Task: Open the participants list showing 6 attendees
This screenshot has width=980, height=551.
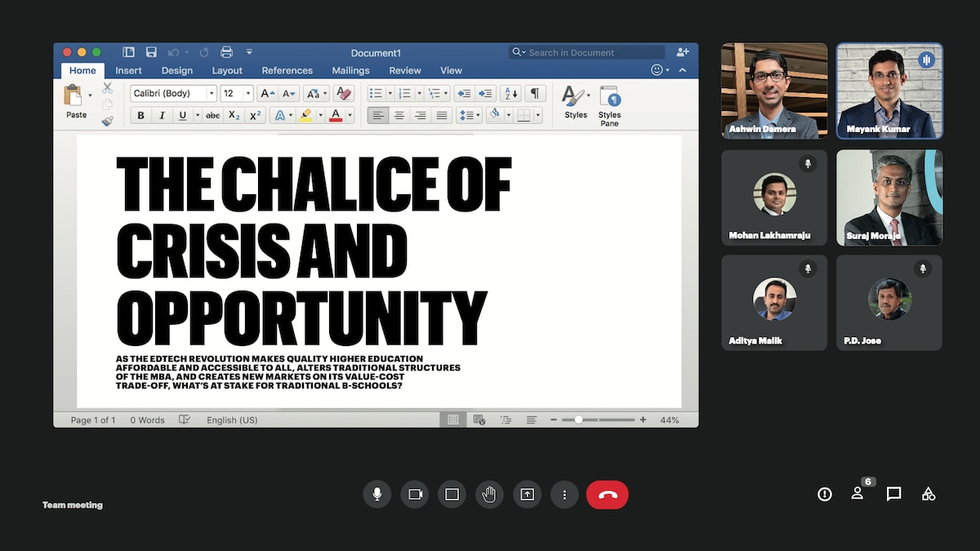Action: point(858,494)
